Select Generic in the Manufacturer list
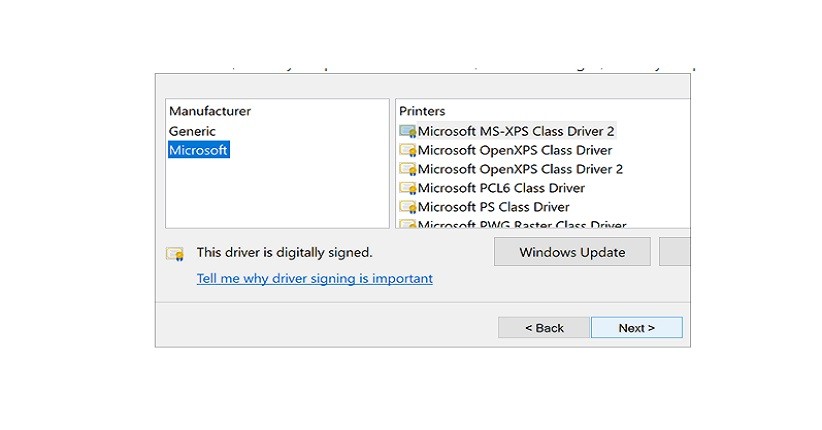822x430 pixels. 192,131
